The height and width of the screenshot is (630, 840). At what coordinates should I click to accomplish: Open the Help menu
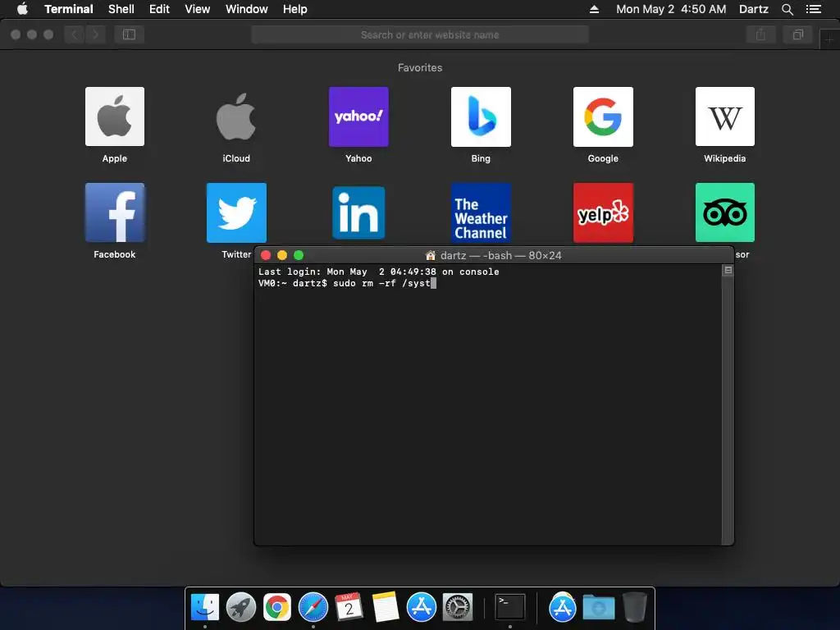point(294,9)
